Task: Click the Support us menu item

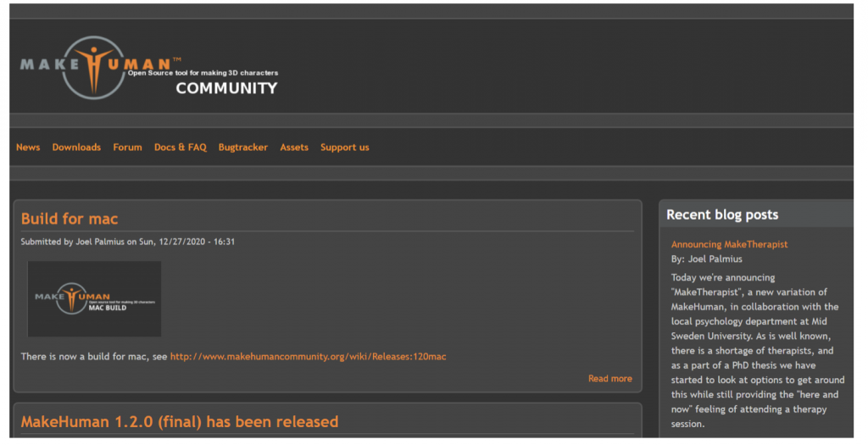Action: 344,147
